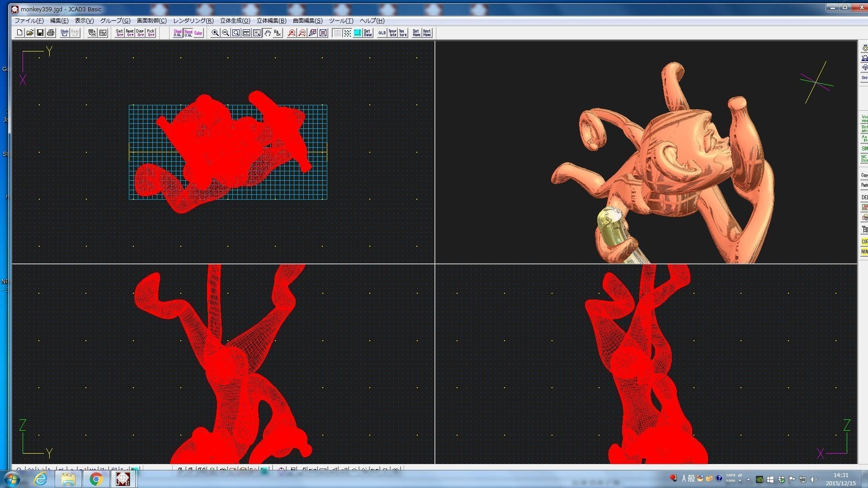Click the Color toolbar button
868x488 pixels.
click(198, 33)
